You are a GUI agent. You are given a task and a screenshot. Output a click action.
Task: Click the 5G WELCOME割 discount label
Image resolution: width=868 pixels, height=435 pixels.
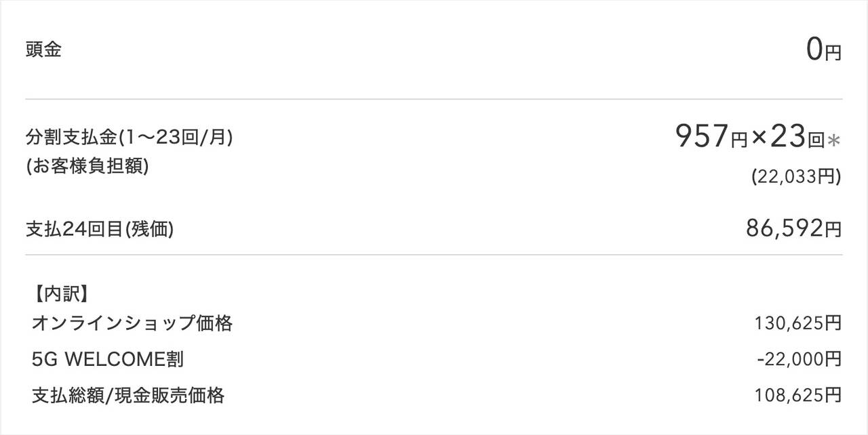point(107,360)
